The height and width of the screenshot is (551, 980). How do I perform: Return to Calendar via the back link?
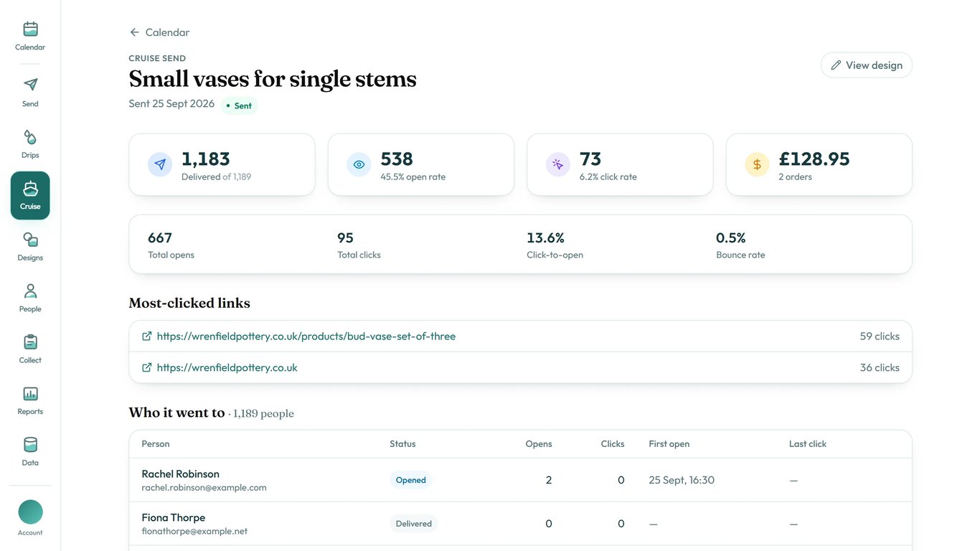pyautogui.click(x=159, y=32)
